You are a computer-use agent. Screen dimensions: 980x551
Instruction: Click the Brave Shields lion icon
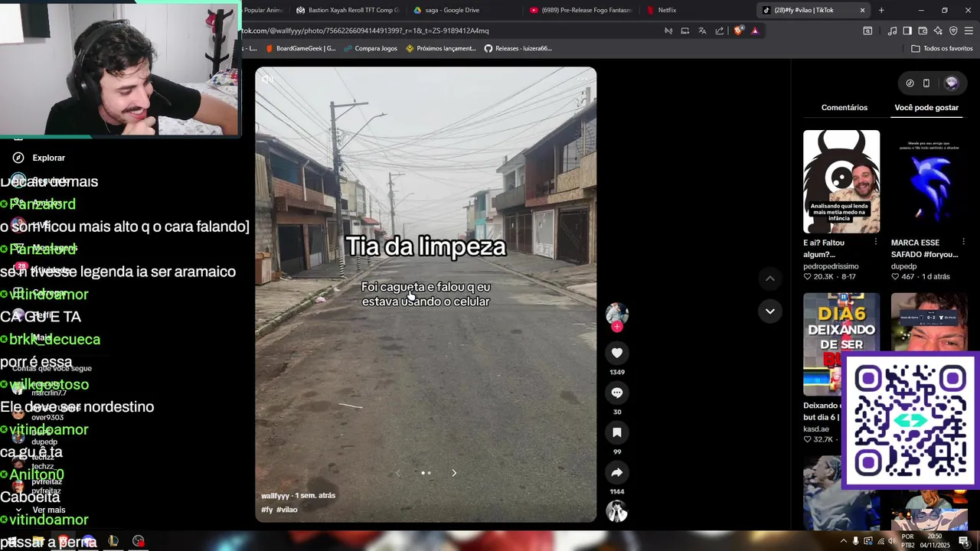[738, 31]
